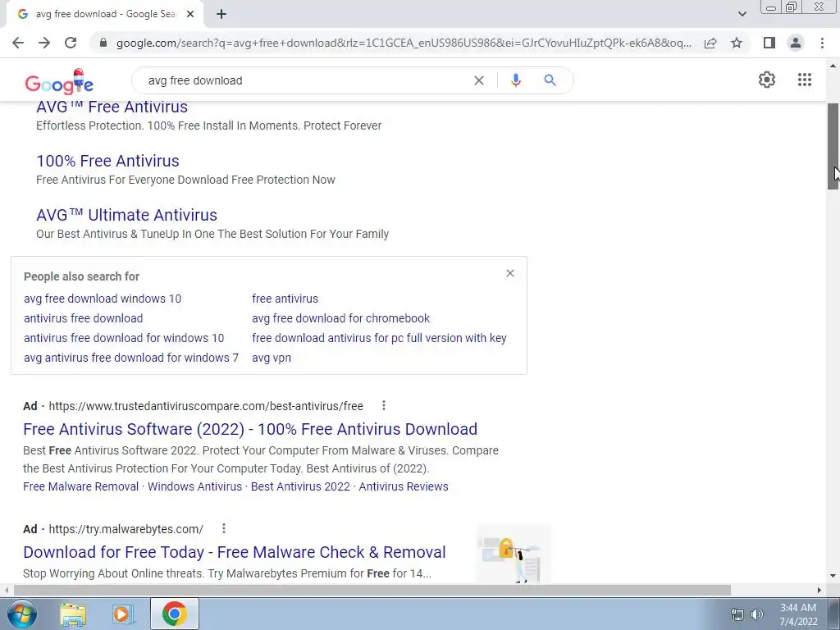Click the horizontal scrollbar right arrow
The image size is (840, 630).
tap(819, 591)
